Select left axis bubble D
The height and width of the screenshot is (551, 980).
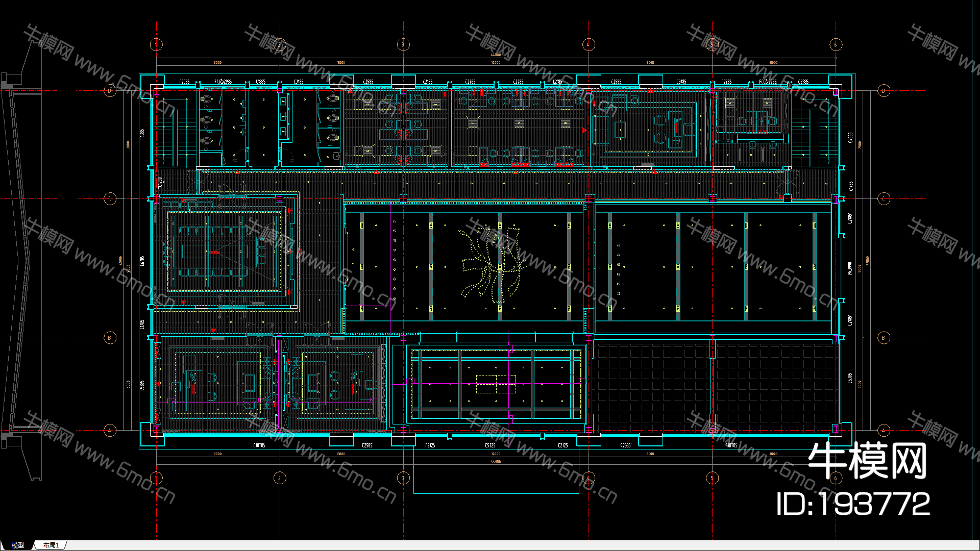(110, 91)
